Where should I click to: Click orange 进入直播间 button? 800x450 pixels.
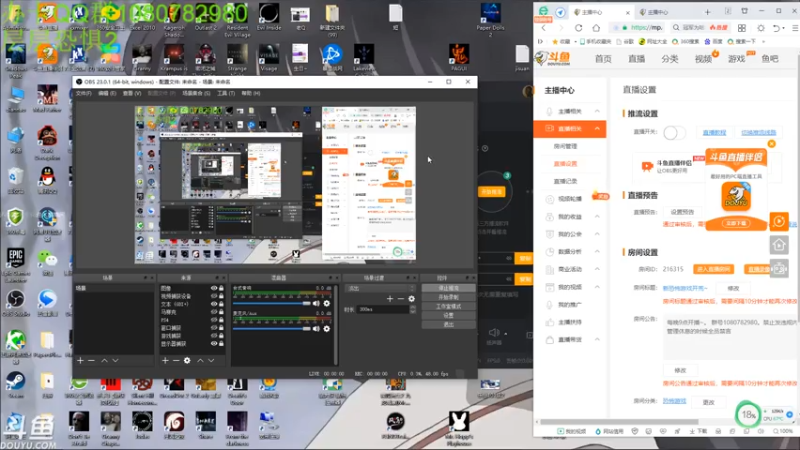713,269
